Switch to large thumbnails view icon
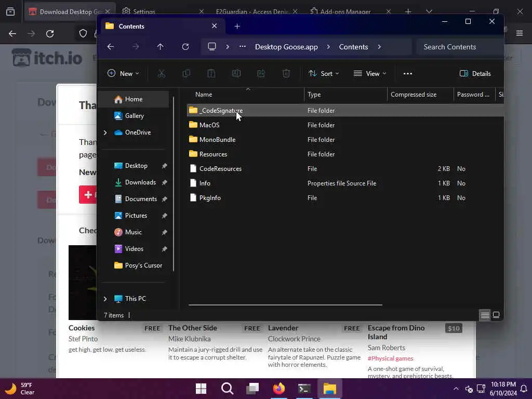532x399 pixels. click(496, 315)
